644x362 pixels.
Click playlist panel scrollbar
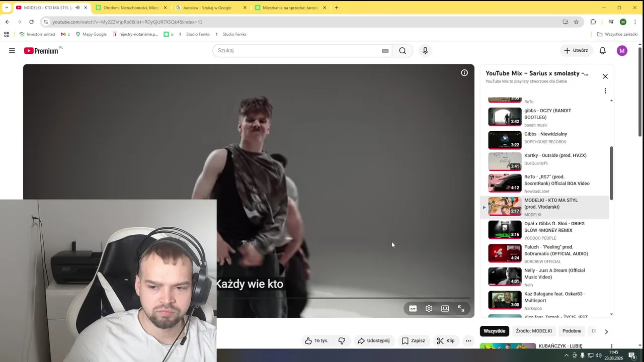[x=611, y=173]
